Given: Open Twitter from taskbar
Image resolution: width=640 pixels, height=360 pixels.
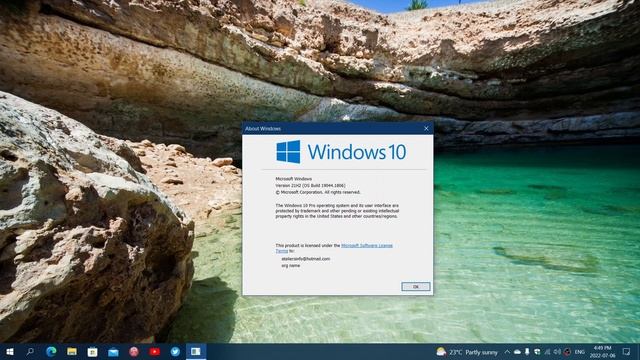Looking at the screenshot, I should (x=175, y=351).
